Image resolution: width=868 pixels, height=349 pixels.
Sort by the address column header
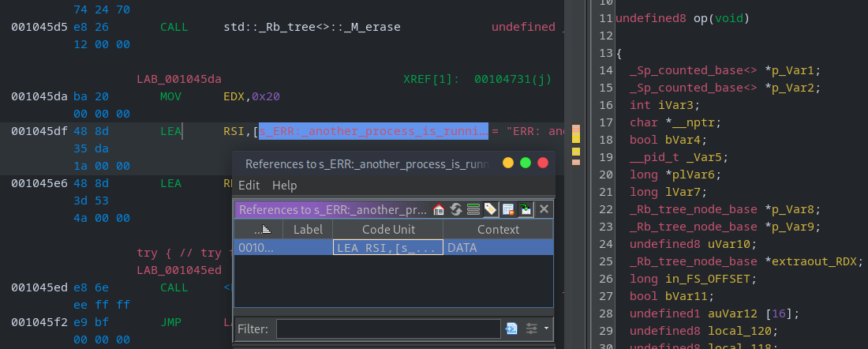click(259, 229)
